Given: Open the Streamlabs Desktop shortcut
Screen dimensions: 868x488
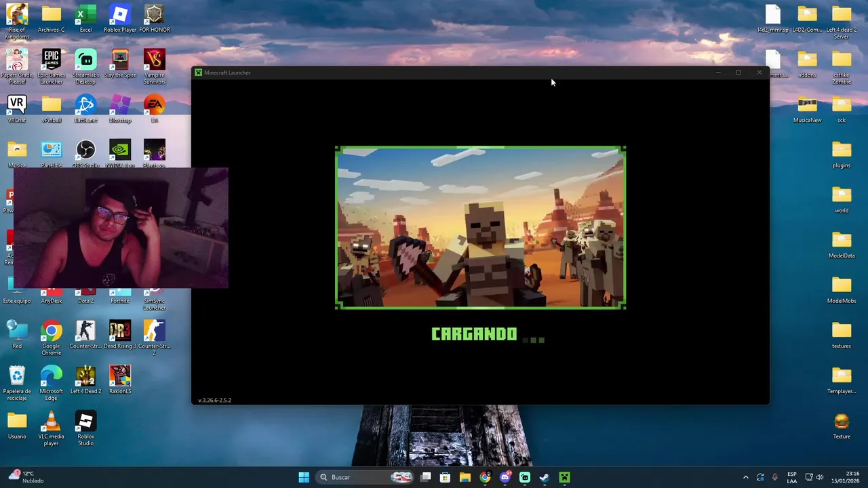Looking at the screenshot, I should (x=85, y=66).
